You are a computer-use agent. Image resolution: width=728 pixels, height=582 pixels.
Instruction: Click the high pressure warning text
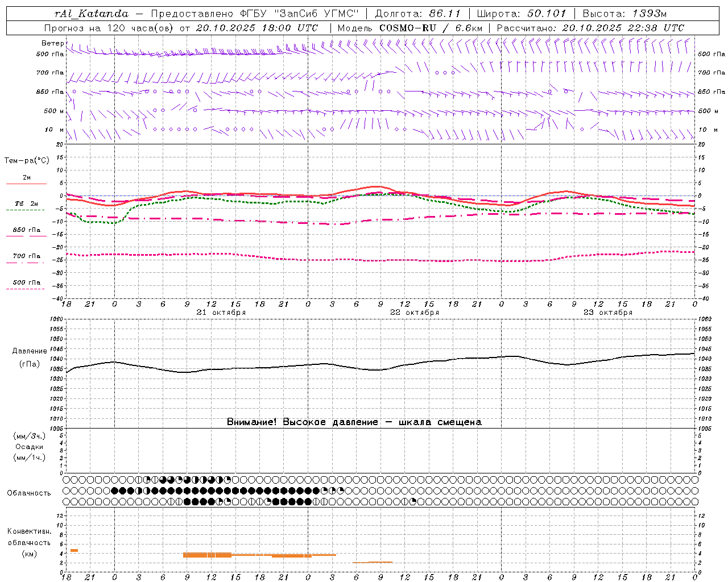(354, 422)
